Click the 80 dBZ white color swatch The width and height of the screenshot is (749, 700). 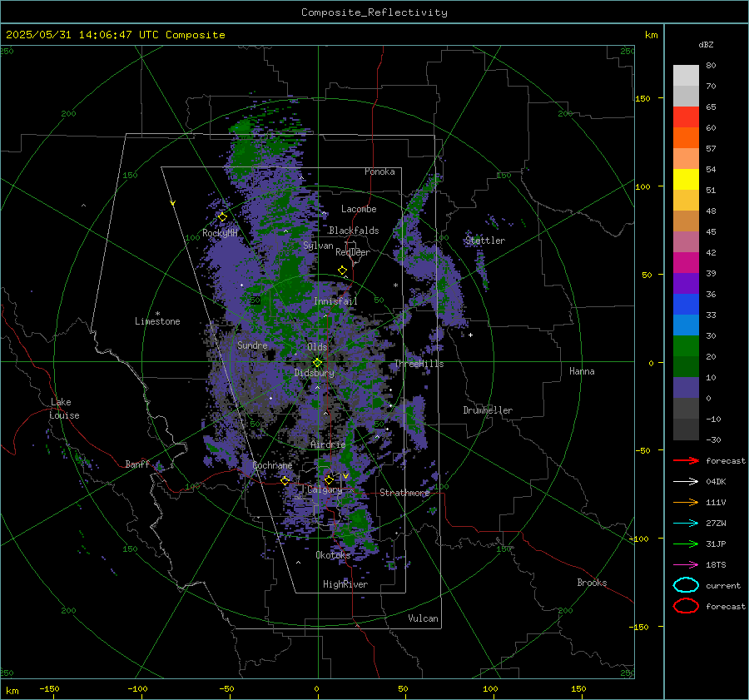click(x=686, y=75)
